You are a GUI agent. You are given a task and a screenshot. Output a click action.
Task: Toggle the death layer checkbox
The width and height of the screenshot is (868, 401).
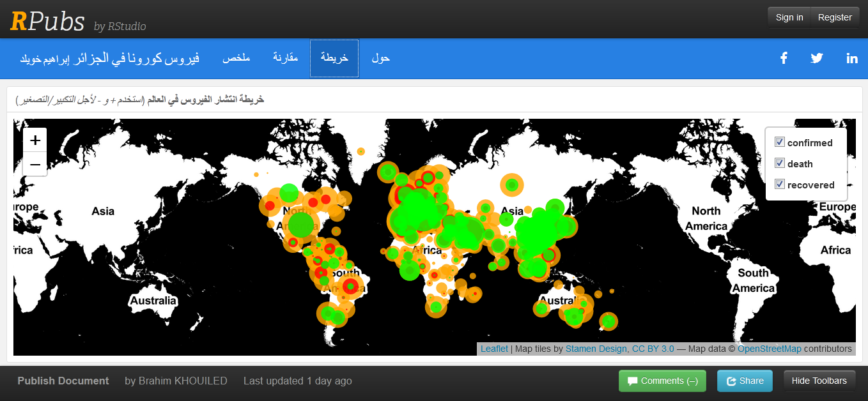[780, 163]
